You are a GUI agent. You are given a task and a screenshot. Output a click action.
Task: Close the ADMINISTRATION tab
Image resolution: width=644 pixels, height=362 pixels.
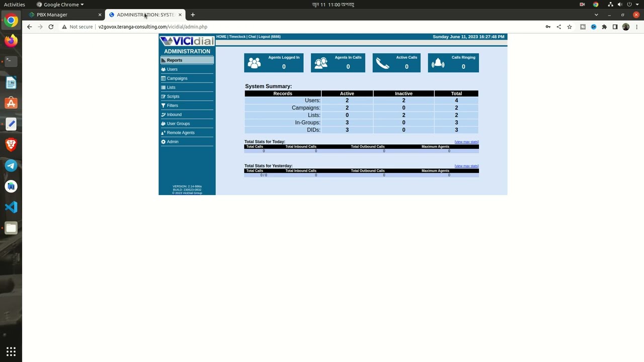[180, 15]
